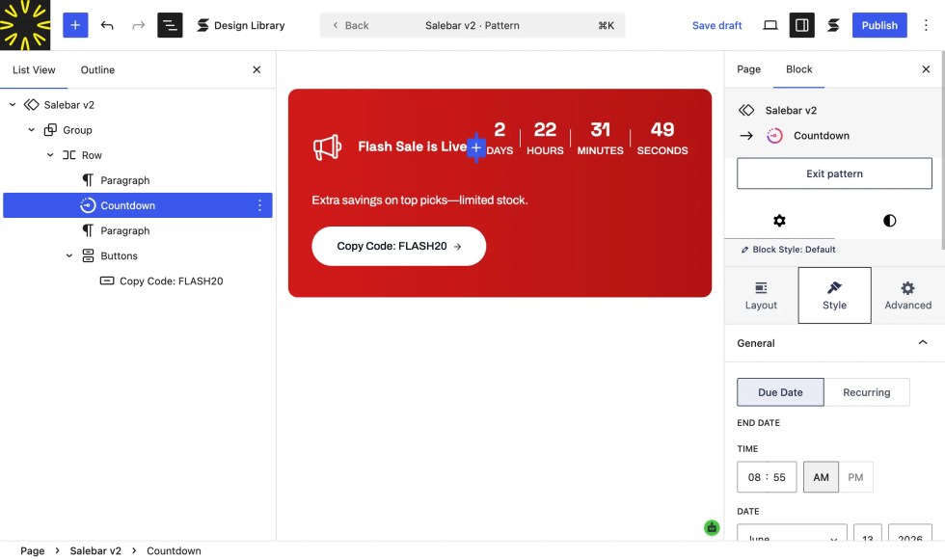Open the options three-dot menu

[x=926, y=25]
